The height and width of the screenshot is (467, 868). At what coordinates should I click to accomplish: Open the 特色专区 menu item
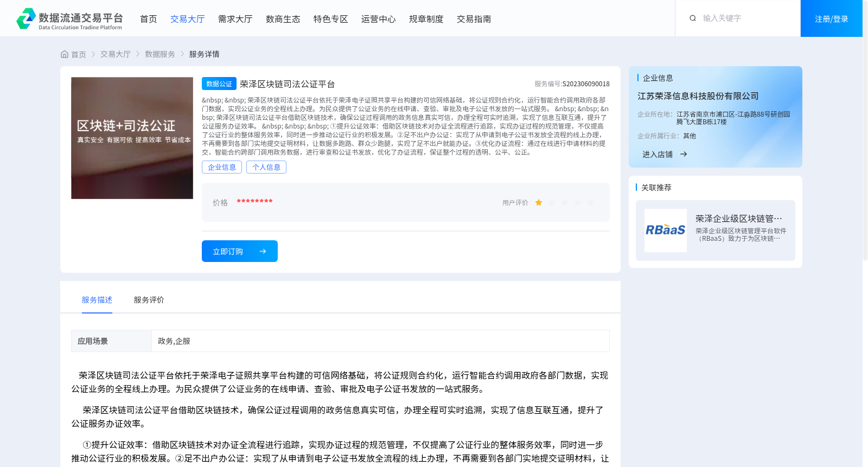[331, 19]
